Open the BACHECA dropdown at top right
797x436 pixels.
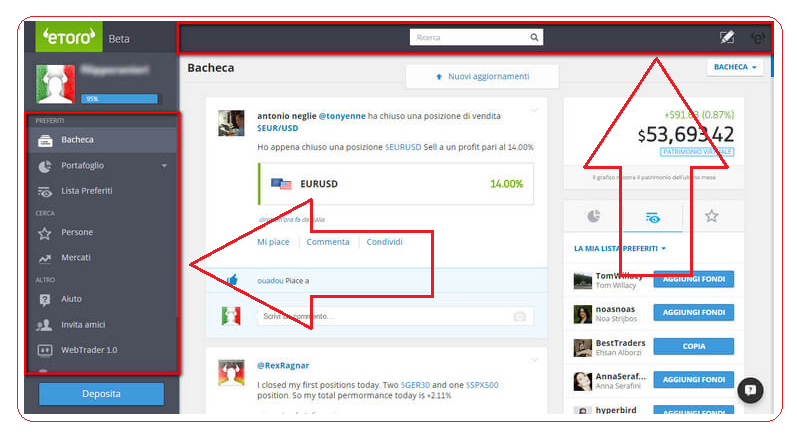tap(735, 67)
